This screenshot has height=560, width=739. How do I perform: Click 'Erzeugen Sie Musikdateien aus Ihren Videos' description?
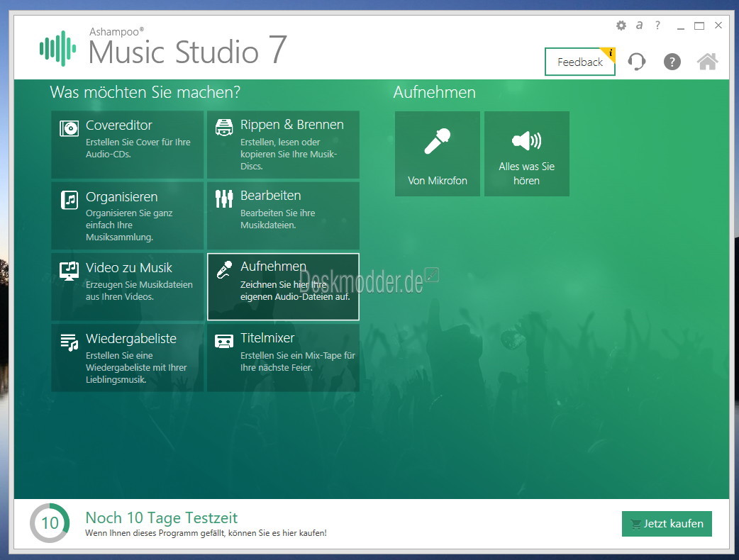[139, 291]
